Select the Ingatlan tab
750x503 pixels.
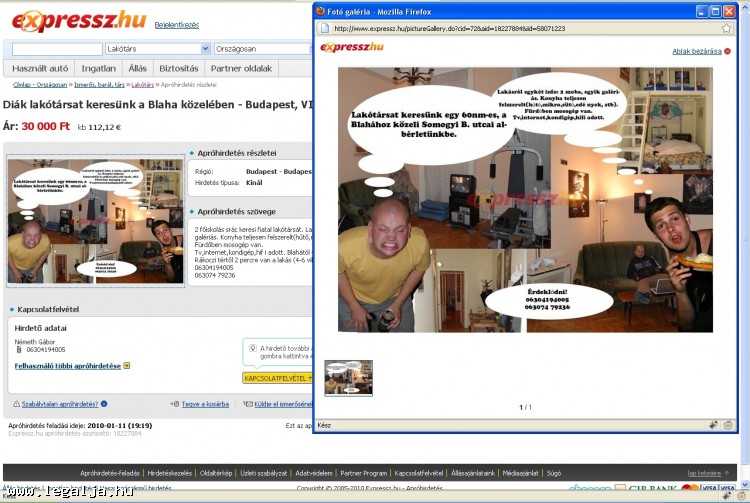(98, 68)
